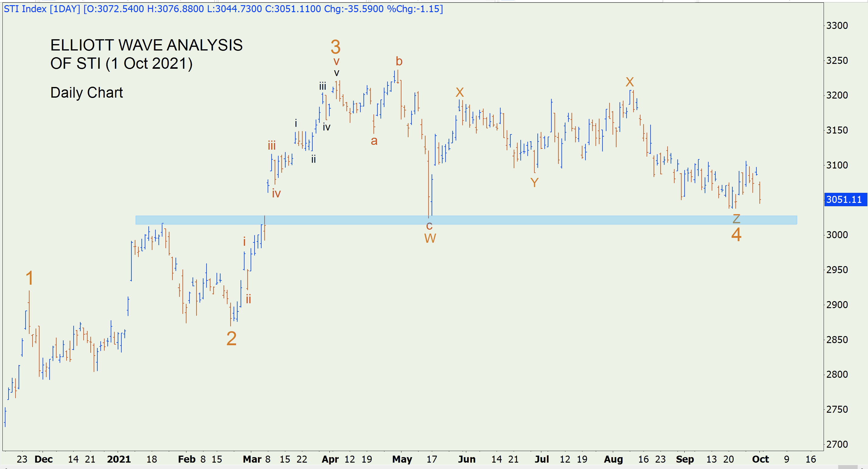Screen dimensions: 868x469
Task: Select the X label above the June peak
Action: (x=460, y=92)
